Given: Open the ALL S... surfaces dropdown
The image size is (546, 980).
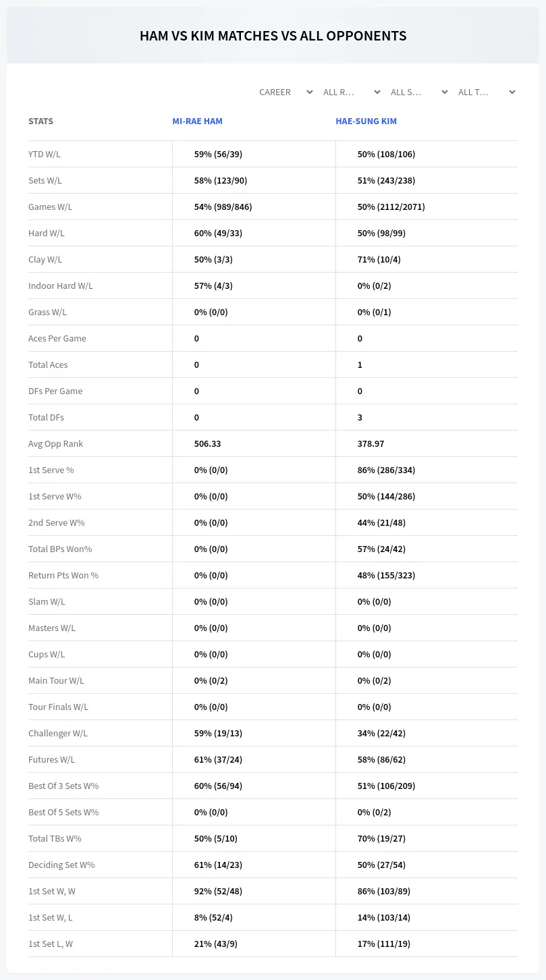Looking at the screenshot, I should 419,92.
